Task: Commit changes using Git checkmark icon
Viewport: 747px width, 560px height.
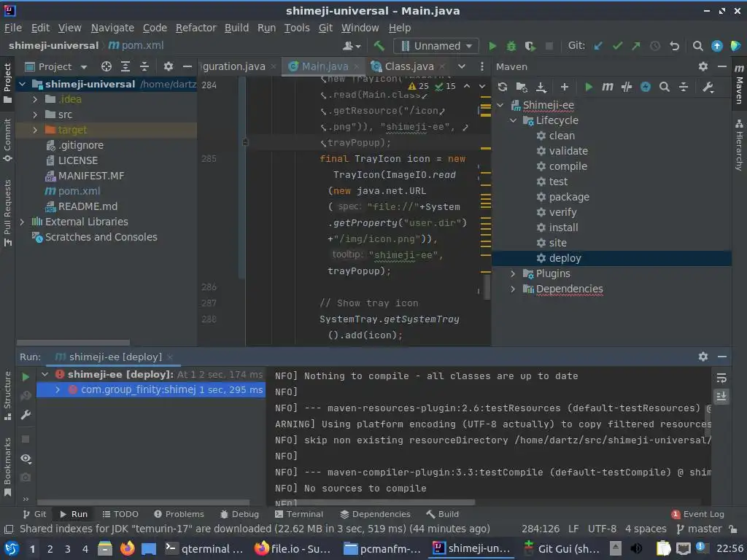Action: 617,46
